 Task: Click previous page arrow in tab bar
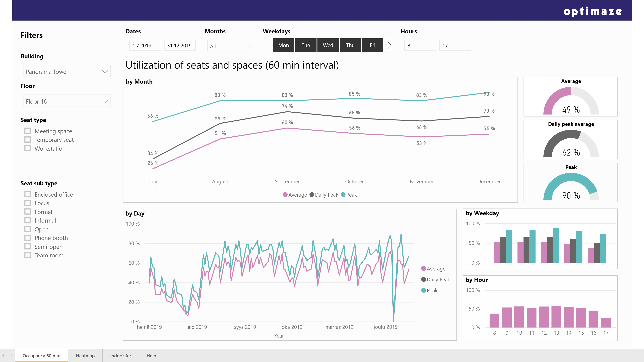click(x=3, y=355)
